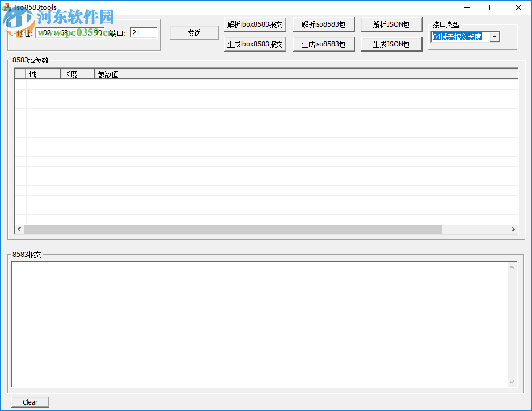532x411 pixels.
Task: Click 解析JSON包 button
Action: click(x=391, y=24)
